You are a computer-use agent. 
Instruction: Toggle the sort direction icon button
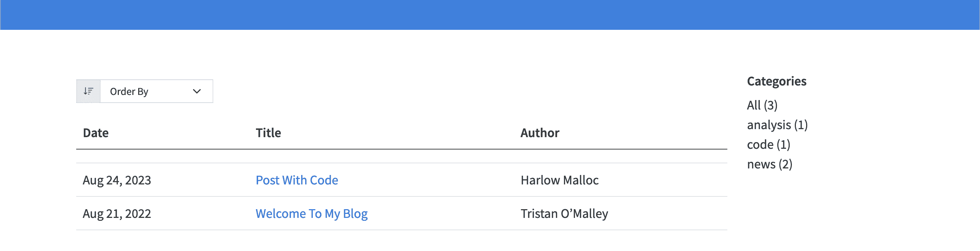click(88, 91)
